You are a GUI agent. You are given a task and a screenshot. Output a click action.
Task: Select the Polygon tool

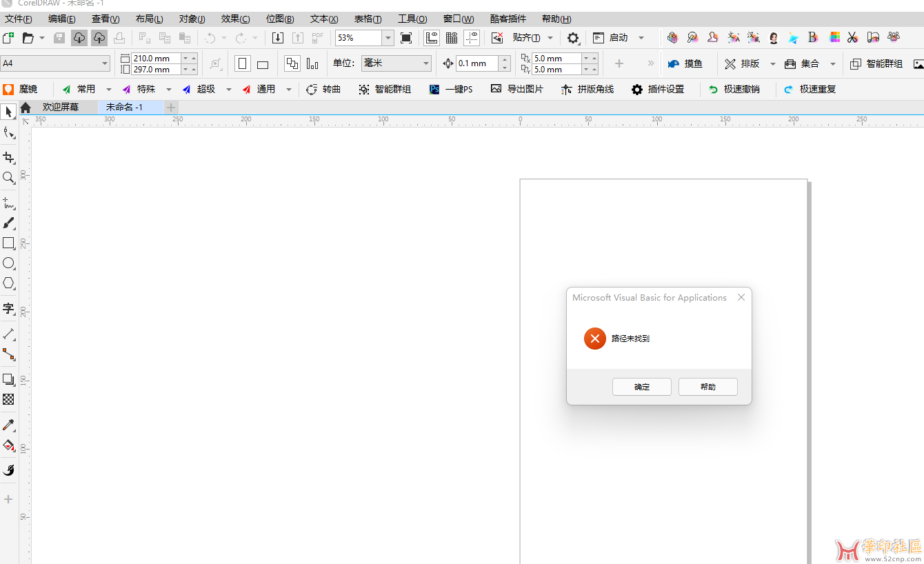coord(9,283)
